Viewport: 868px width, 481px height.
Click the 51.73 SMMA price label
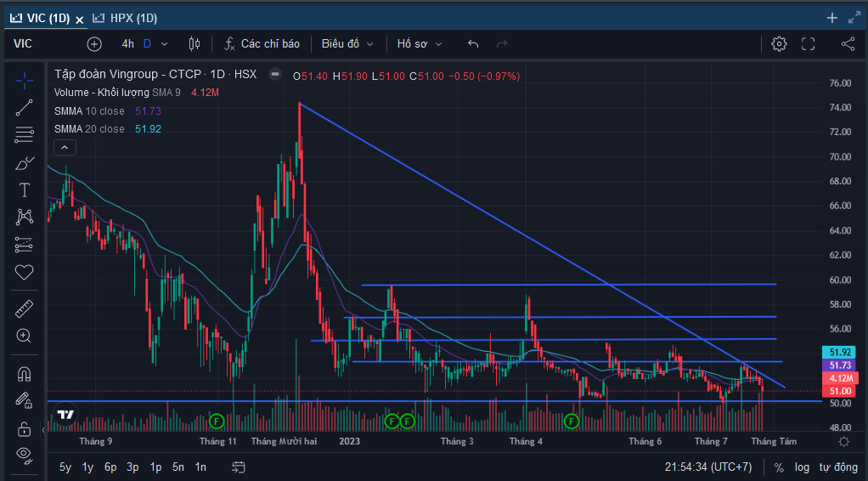840,365
